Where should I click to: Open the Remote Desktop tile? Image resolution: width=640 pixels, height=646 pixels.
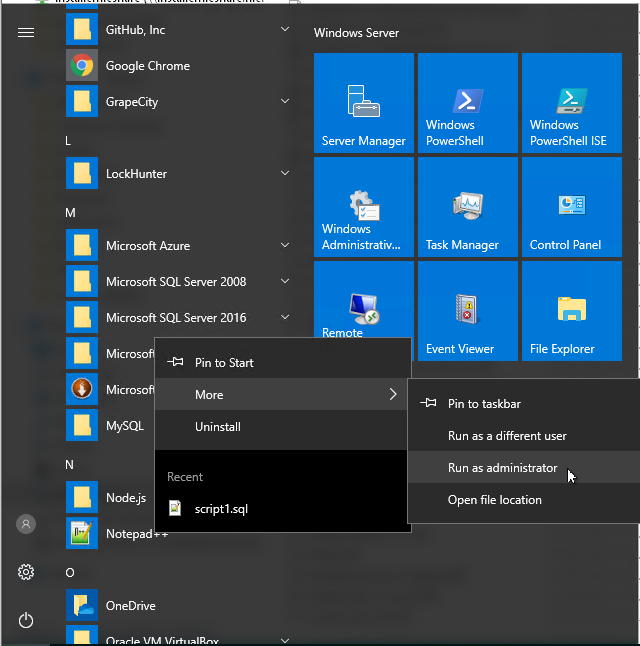click(x=363, y=300)
